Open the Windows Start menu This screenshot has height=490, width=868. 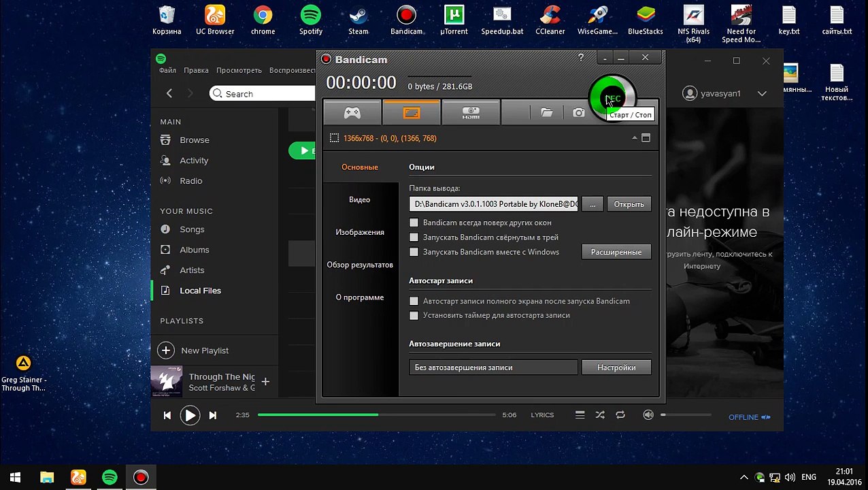coord(15,478)
